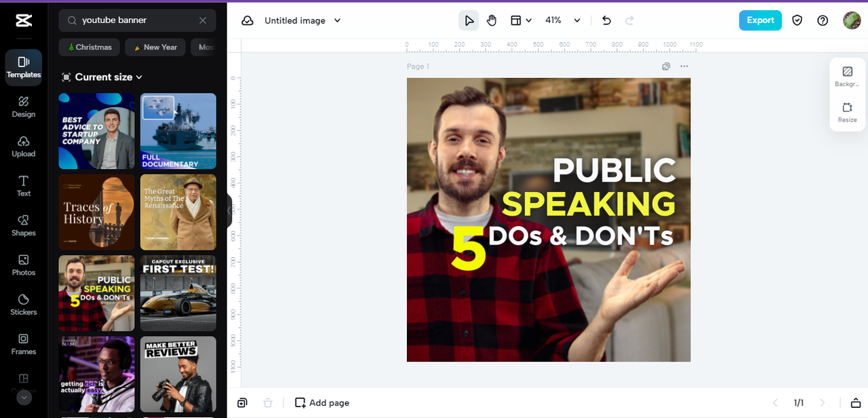Open the Upload tab
This screenshot has height=418, width=868.
[x=23, y=146]
